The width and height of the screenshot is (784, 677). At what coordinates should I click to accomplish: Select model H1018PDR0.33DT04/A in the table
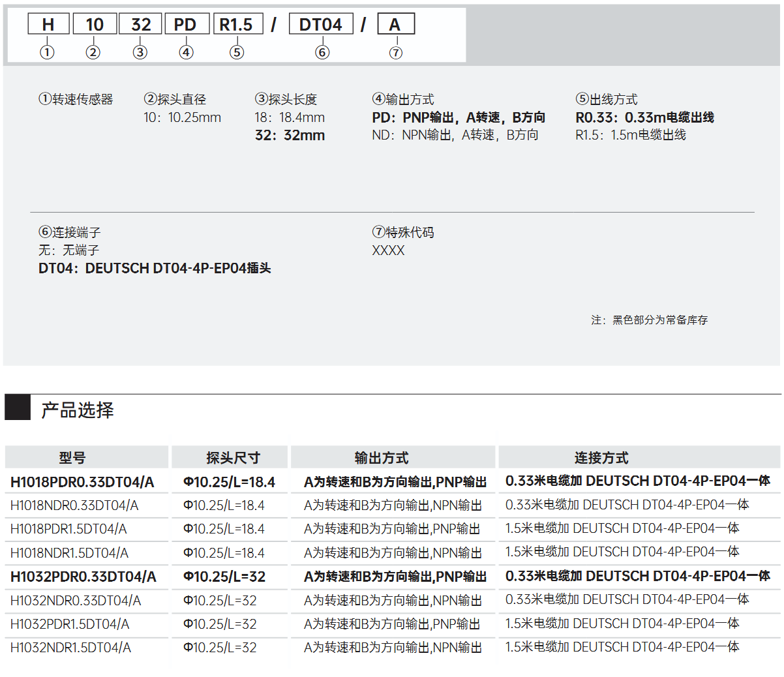(x=82, y=482)
